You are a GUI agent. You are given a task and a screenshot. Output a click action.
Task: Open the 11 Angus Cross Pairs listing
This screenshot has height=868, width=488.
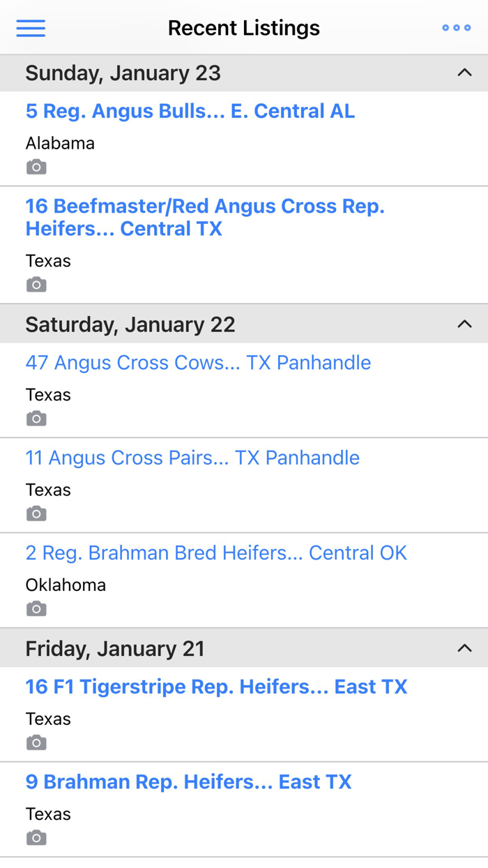(x=192, y=458)
